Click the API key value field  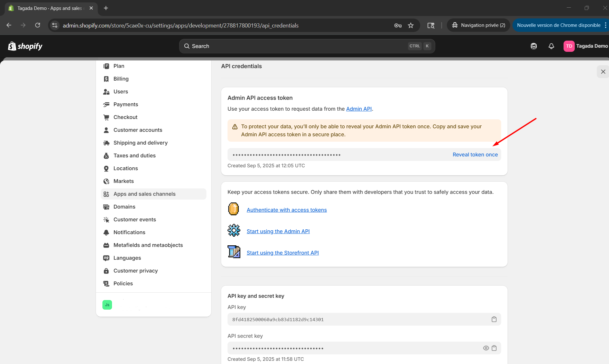point(364,319)
